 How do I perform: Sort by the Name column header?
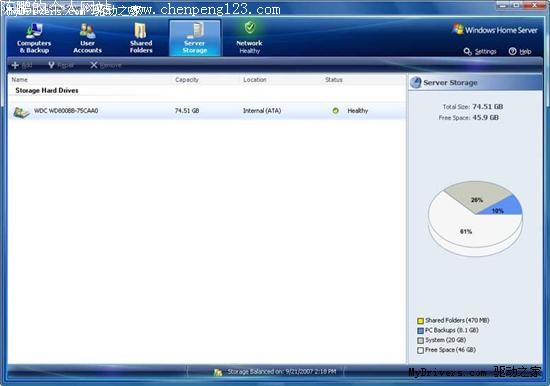point(20,80)
